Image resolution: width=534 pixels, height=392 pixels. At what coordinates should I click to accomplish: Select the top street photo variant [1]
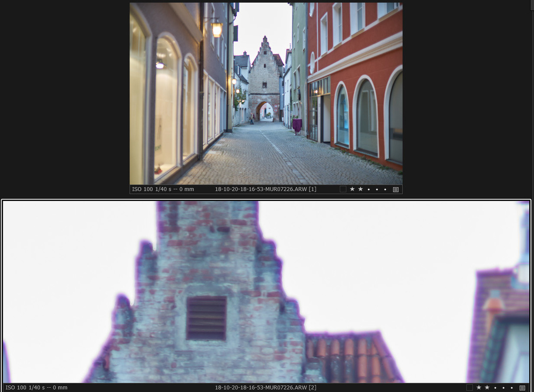coord(266,93)
